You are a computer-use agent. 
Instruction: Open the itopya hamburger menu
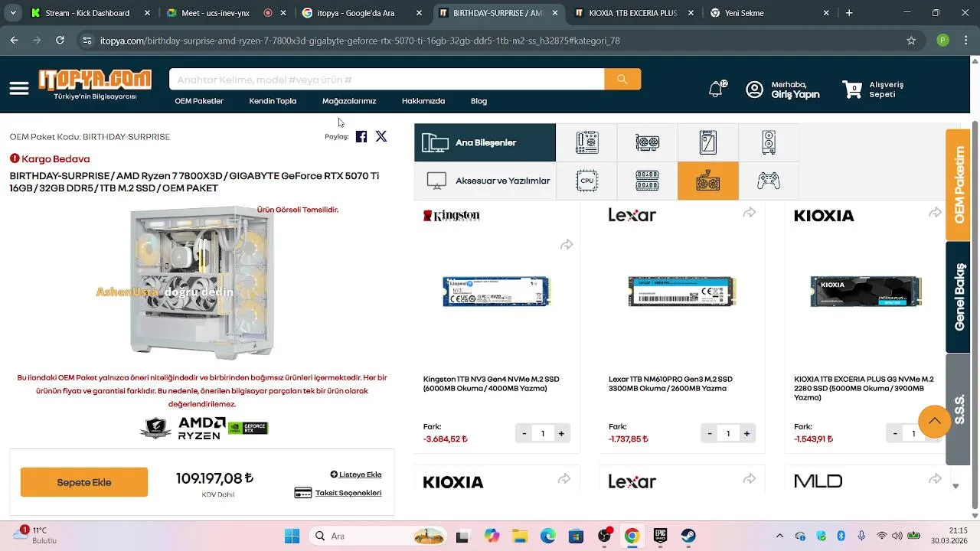pos(19,89)
